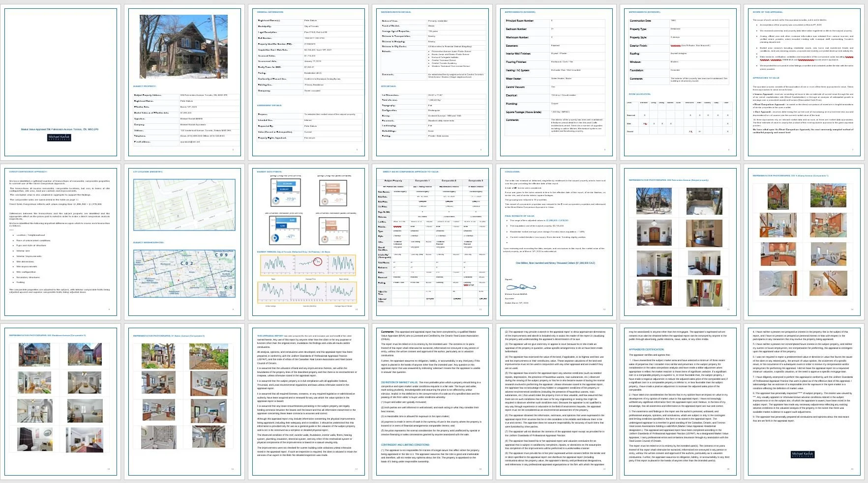The image size is (868, 483).
Task: Click the "NEIGHBOURHOOD DETAILS:" heading
Action: pyautogui.click(x=396, y=12)
